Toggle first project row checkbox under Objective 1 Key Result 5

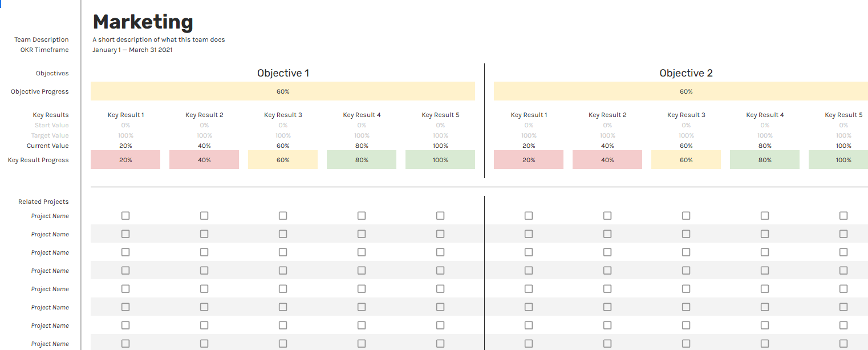point(440,216)
